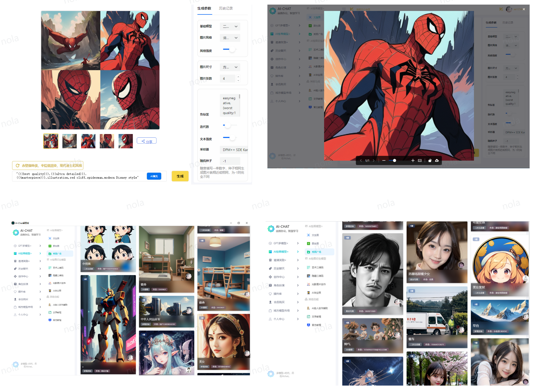This screenshot has width=533, height=392.
Task: Click the 文字教程 book icon in the 帅气 gallery window
Action: click(308, 316)
